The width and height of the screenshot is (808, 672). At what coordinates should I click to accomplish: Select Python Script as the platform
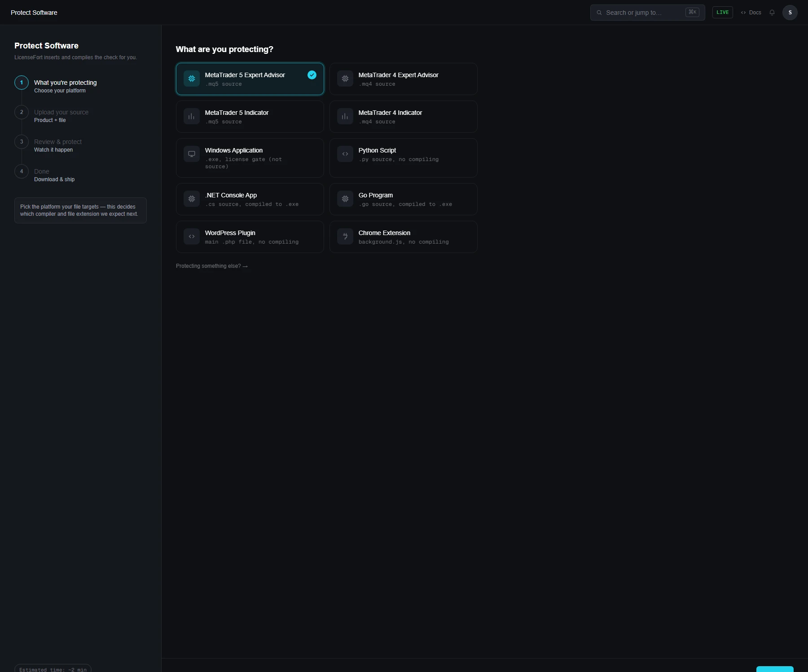[x=403, y=158]
